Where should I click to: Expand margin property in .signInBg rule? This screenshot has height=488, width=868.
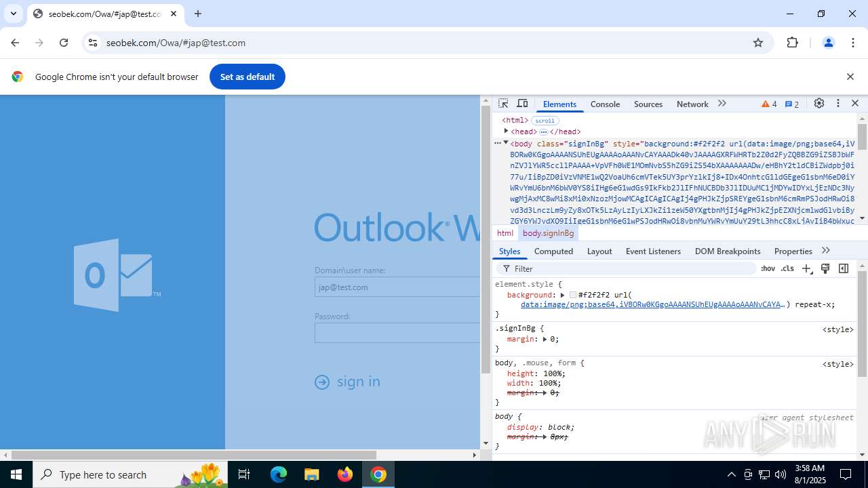pos(545,339)
